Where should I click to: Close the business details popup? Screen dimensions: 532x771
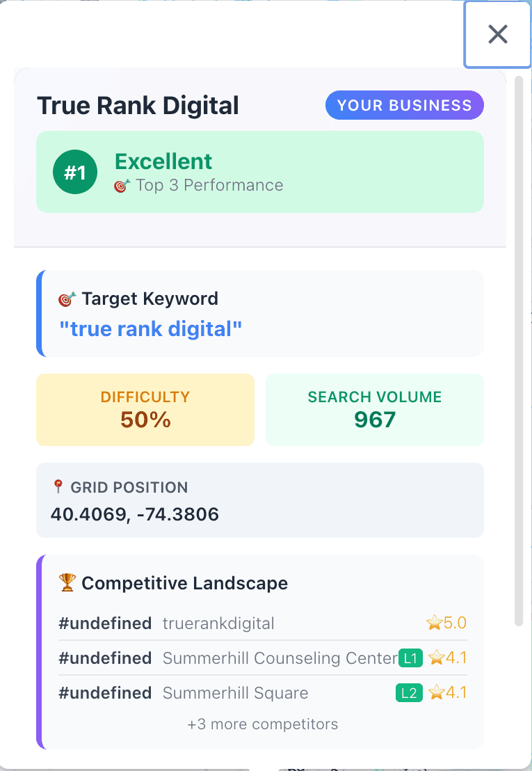click(497, 34)
